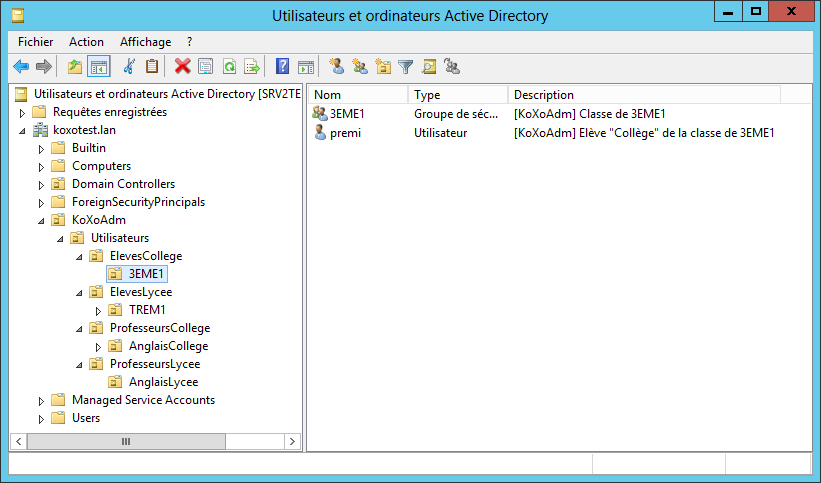Select the root Utilisateurs et ordinateurs Active Directory node
The height and width of the screenshot is (483, 821).
[167, 94]
